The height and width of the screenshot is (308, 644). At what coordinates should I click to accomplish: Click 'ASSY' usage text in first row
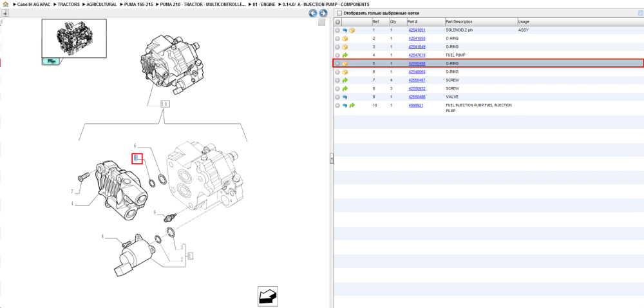(524, 30)
